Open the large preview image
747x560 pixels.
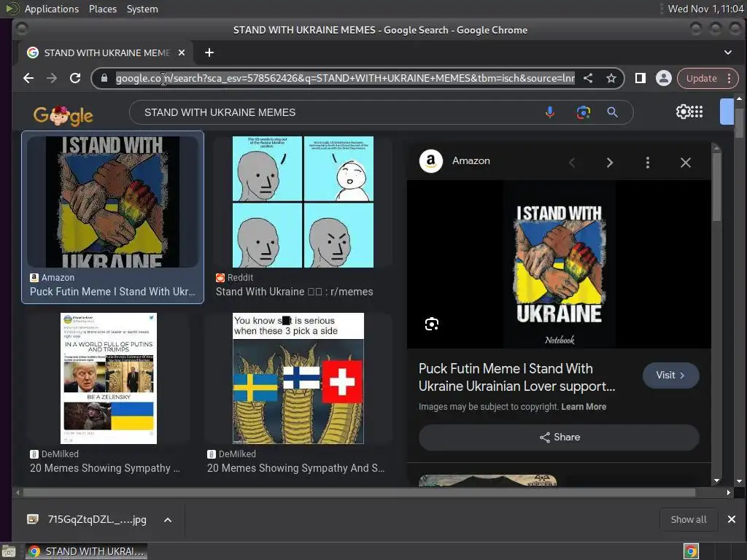click(x=559, y=264)
